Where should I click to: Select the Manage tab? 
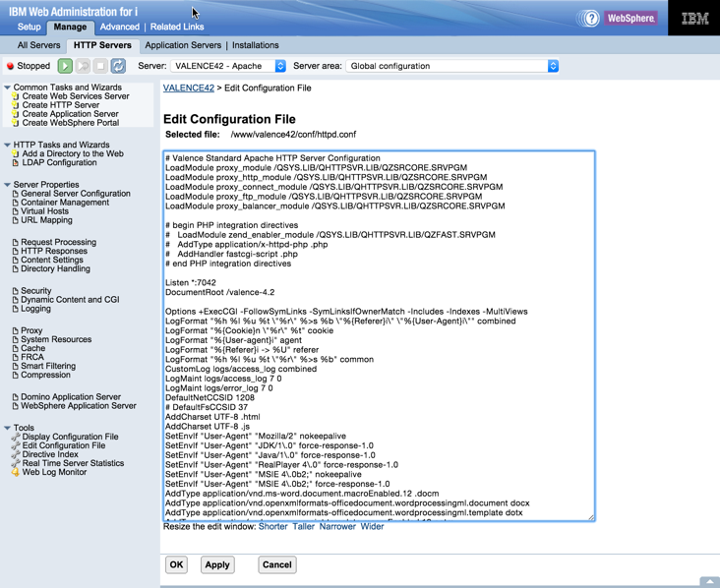(70, 27)
